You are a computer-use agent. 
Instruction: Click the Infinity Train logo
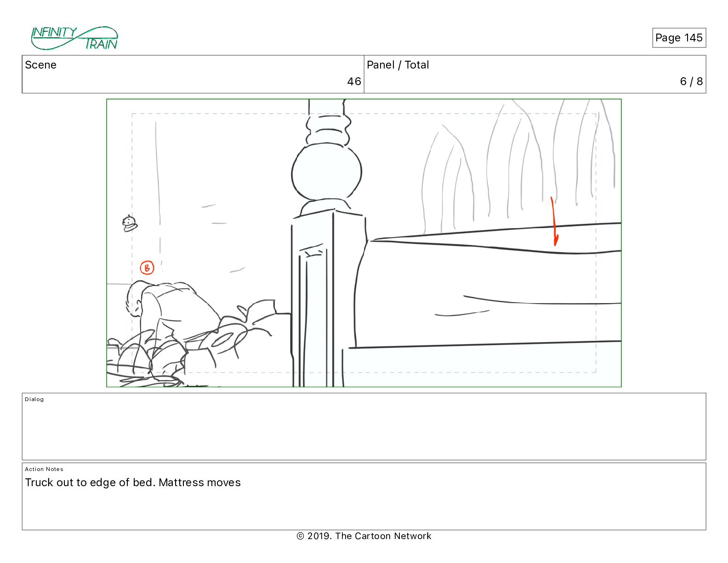[x=74, y=38]
